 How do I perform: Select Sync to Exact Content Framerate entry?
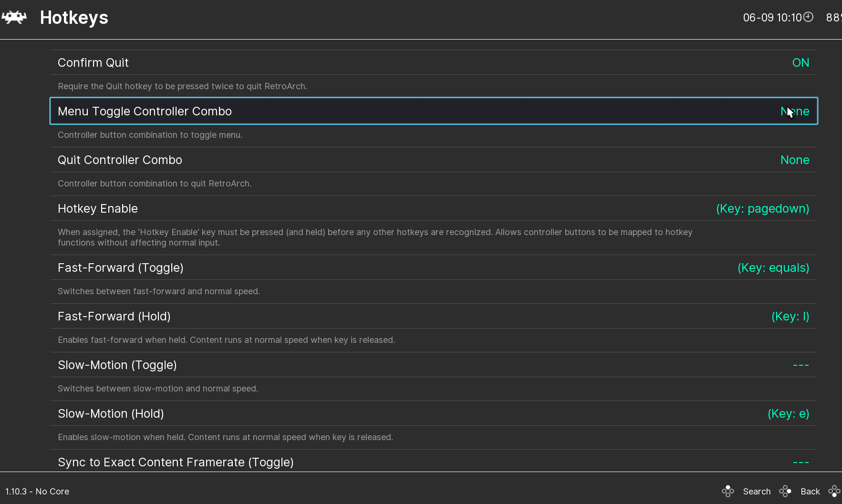(x=176, y=462)
